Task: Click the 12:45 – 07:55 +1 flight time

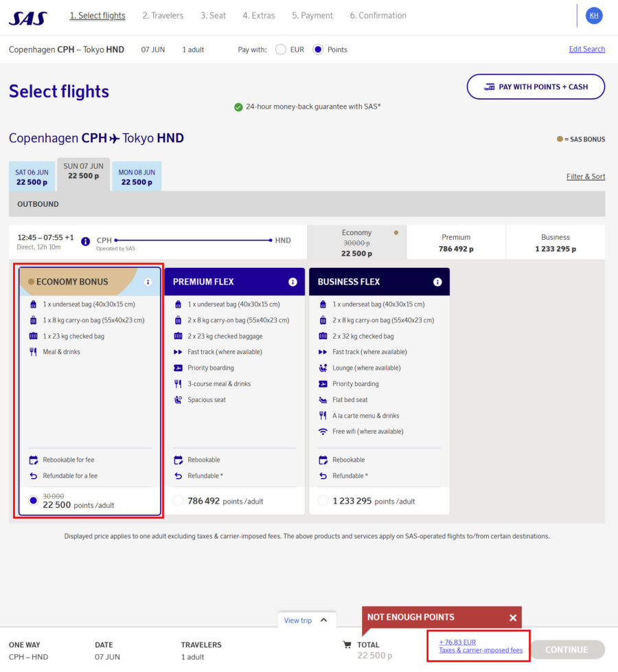Action: tap(45, 238)
